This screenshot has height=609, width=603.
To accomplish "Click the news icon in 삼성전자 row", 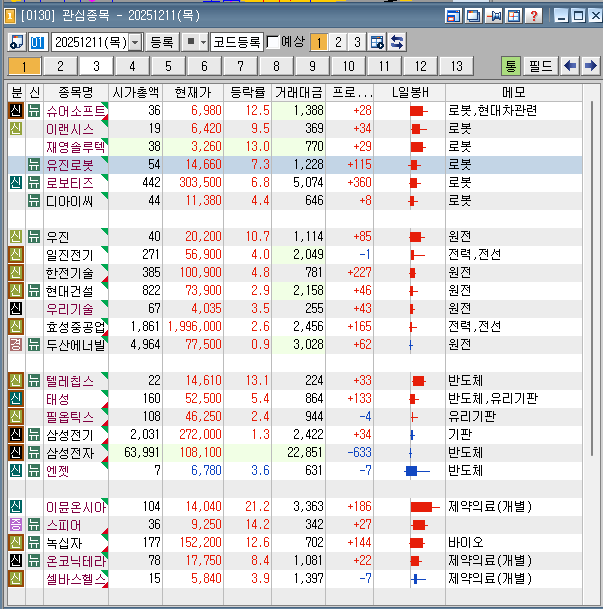I will (34, 452).
